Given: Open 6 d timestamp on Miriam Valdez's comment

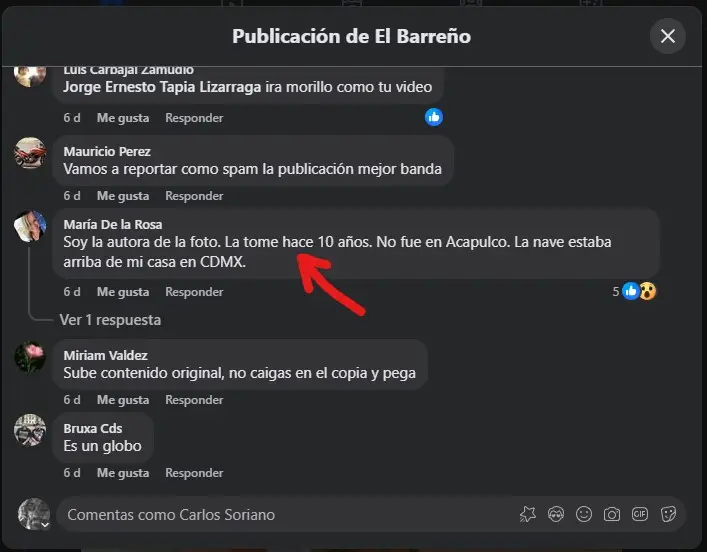Looking at the screenshot, I should point(72,400).
